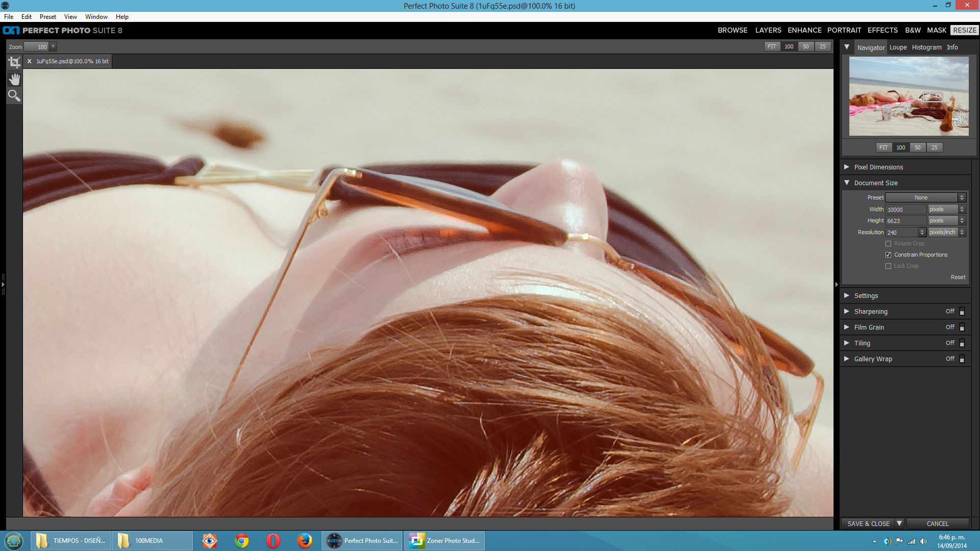This screenshot has height=551, width=980.
Task: Toggle the Lock Crop checkbox
Action: [888, 266]
